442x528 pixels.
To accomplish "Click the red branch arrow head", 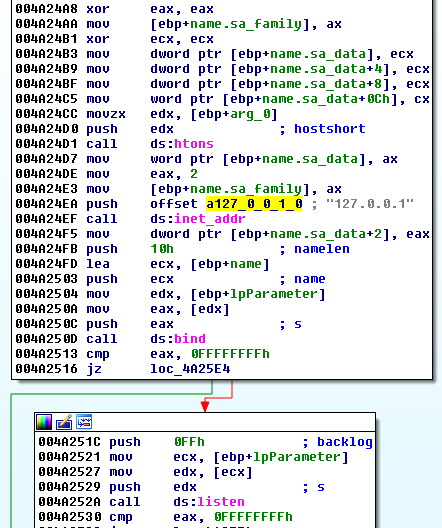I will click(x=205, y=406).
